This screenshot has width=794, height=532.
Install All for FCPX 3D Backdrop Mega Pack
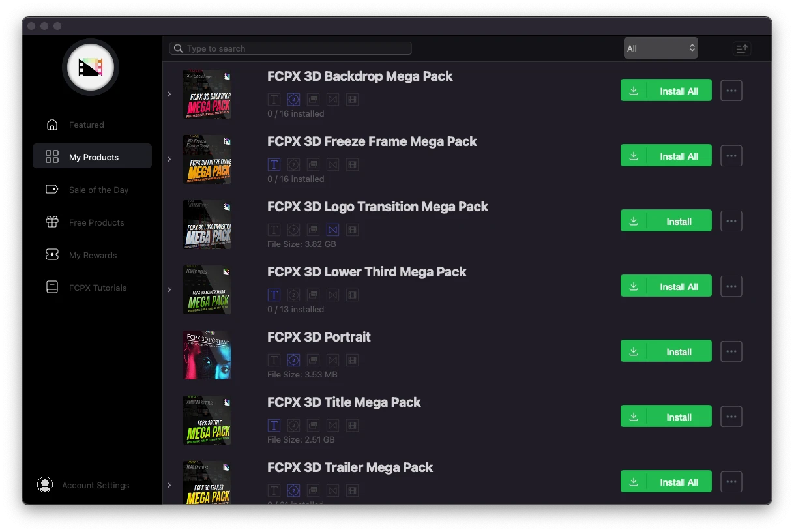pos(666,91)
